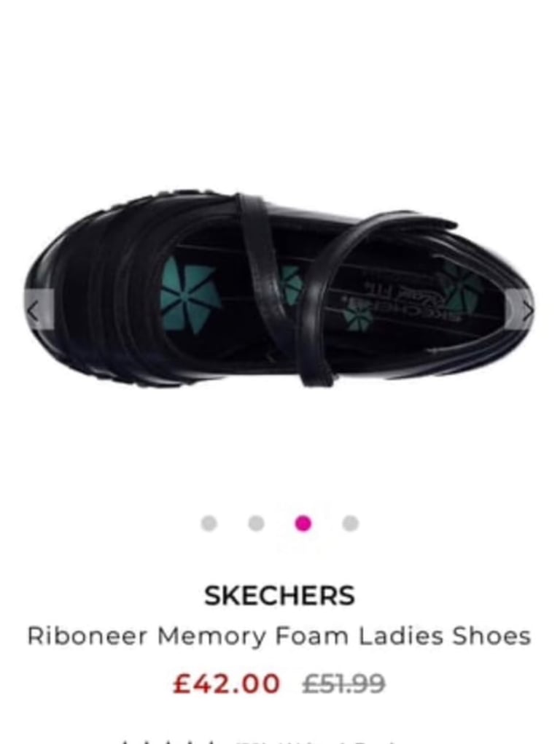
Task: Click the £42.00 sale price
Action: click(x=227, y=683)
